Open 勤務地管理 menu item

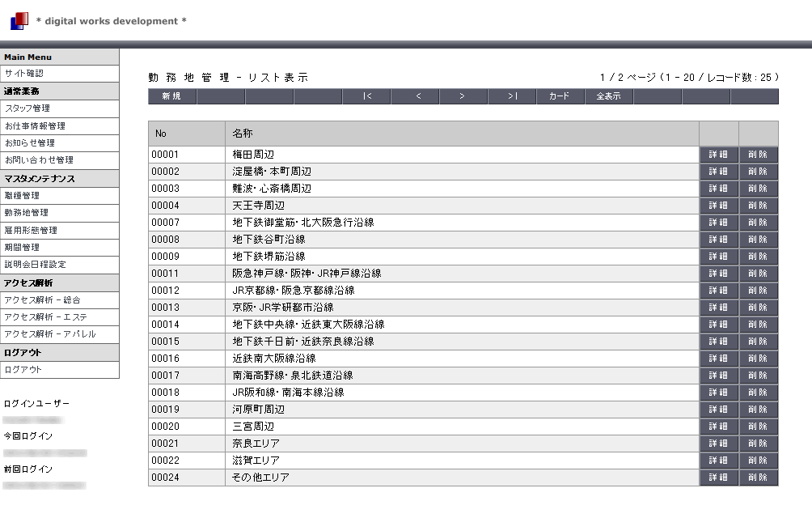[x=60, y=213]
